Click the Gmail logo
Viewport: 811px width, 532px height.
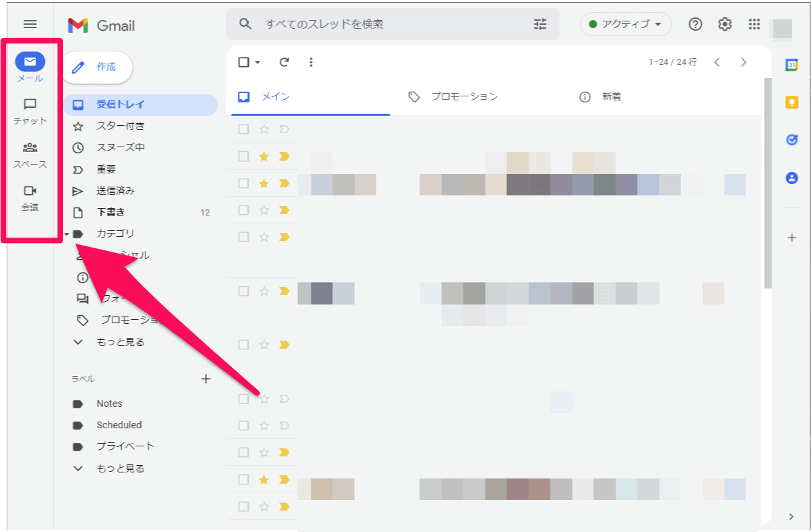101,25
